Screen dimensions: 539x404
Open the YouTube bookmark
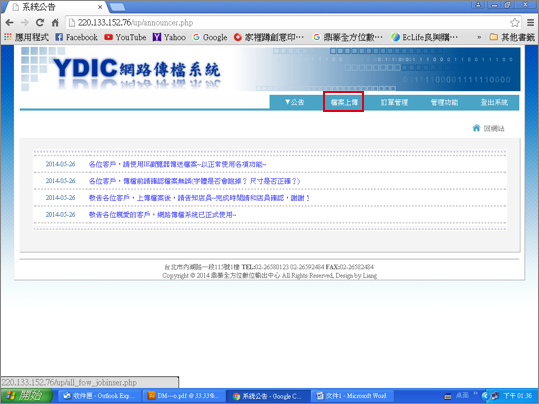pyautogui.click(x=125, y=37)
